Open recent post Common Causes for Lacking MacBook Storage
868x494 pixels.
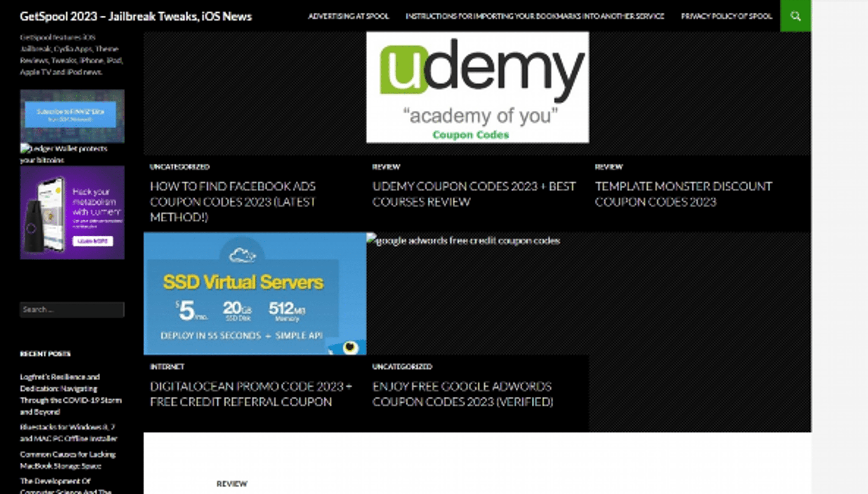point(68,460)
